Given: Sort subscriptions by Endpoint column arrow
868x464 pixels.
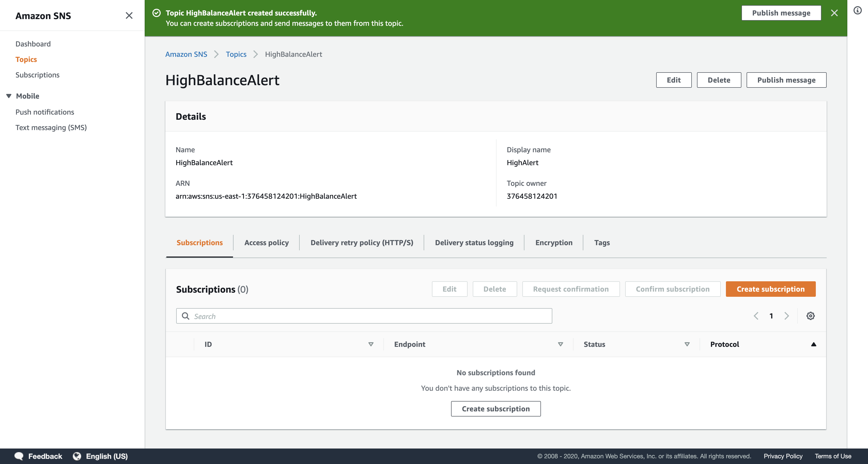Looking at the screenshot, I should click(x=560, y=344).
